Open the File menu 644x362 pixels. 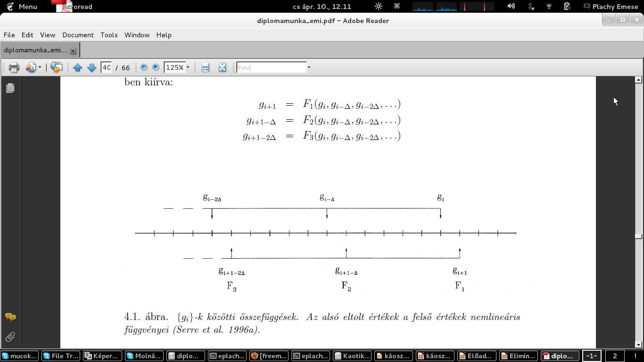9,35
